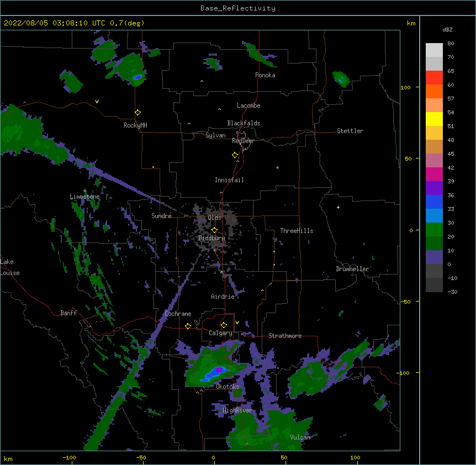Screen dimensions: 476x465
Task: Click the legend value 80
Action: point(451,44)
